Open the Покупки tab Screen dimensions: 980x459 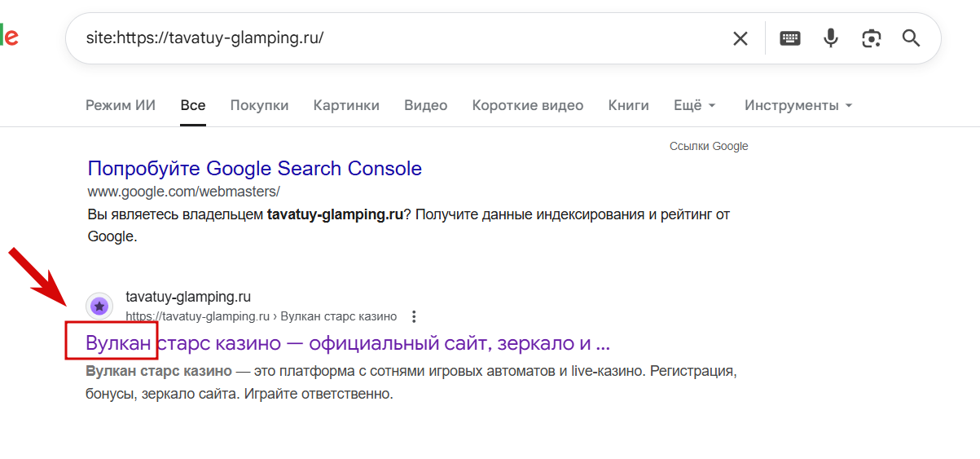point(259,105)
